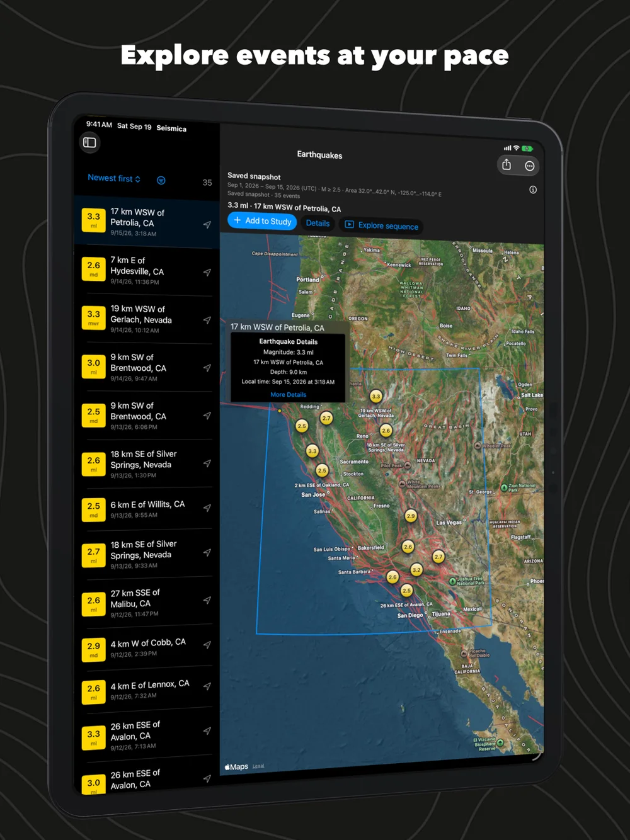
Task: Locate Malibu, CA event on map
Action: 207,601
